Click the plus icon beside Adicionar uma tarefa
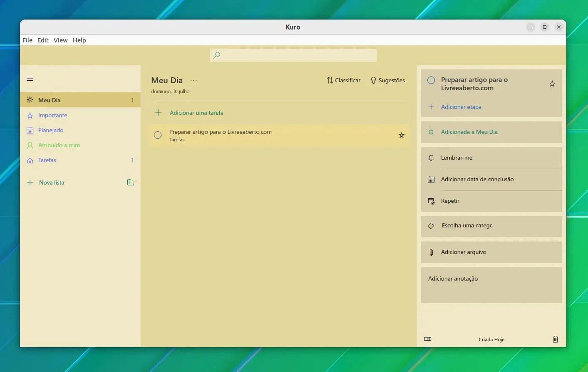This screenshot has width=588, height=372. pos(158,112)
